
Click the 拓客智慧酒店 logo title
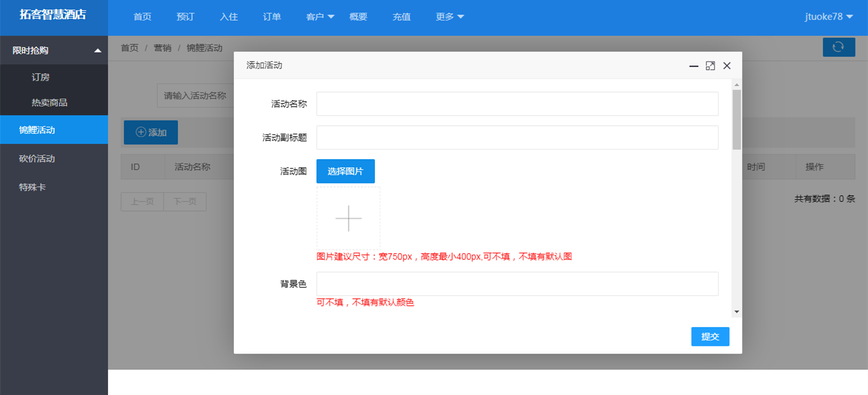pyautogui.click(x=53, y=15)
